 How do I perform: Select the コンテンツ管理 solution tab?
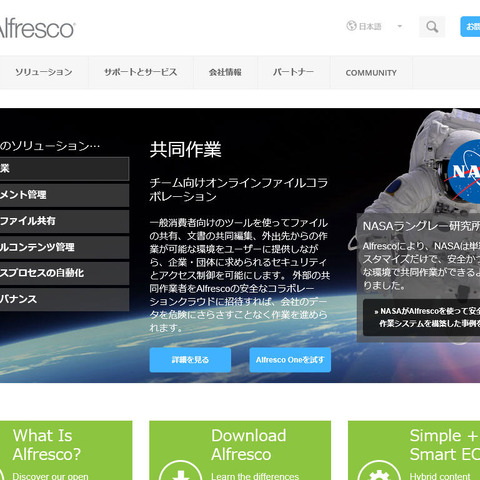pyautogui.click(x=64, y=247)
